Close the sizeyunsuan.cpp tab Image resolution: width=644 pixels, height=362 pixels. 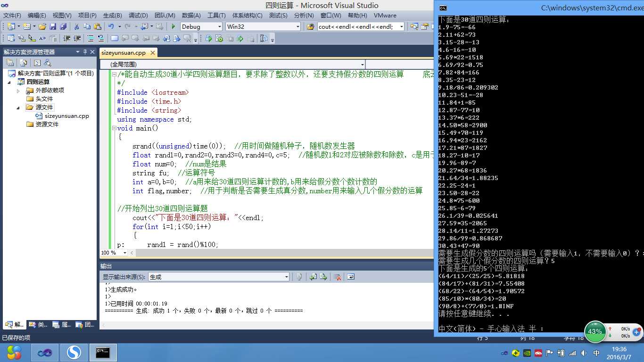coord(152,53)
